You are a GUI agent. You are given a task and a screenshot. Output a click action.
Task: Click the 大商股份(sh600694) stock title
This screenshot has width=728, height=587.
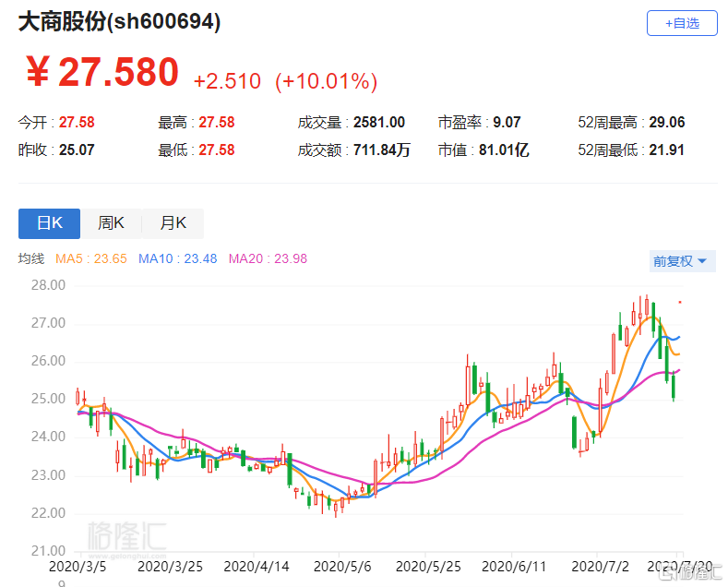pyautogui.click(x=119, y=21)
